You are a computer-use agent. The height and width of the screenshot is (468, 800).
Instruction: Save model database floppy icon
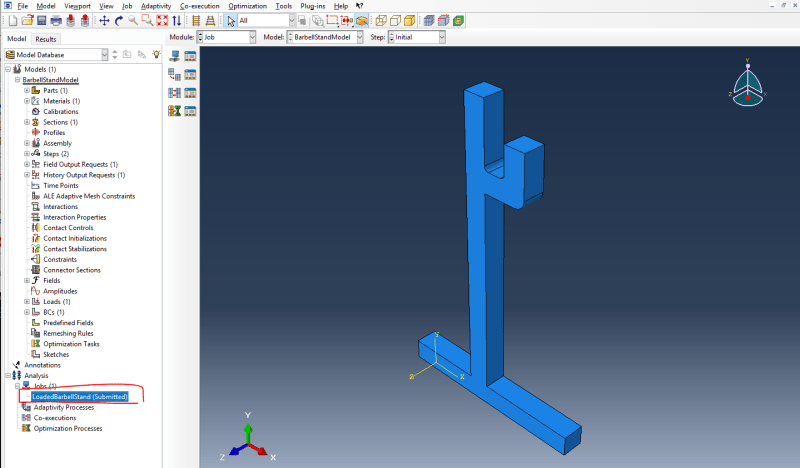41,21
